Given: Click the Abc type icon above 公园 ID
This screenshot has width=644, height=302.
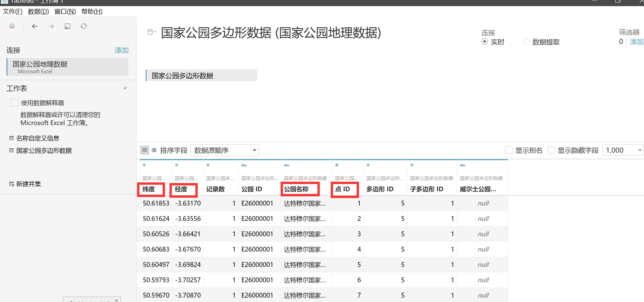Looking at the screenshot, I should click(244, 165).
